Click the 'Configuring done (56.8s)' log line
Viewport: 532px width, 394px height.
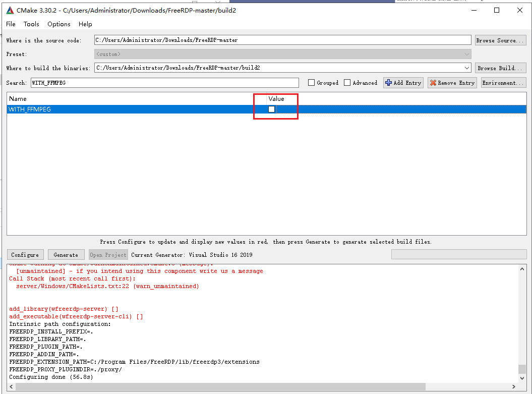tap(51, 377)
